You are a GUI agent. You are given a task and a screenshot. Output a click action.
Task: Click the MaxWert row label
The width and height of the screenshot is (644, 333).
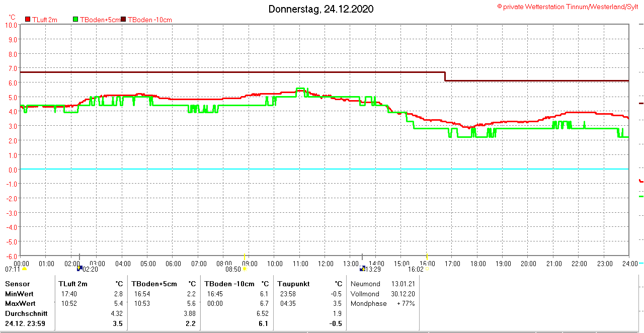click(20, 303)
